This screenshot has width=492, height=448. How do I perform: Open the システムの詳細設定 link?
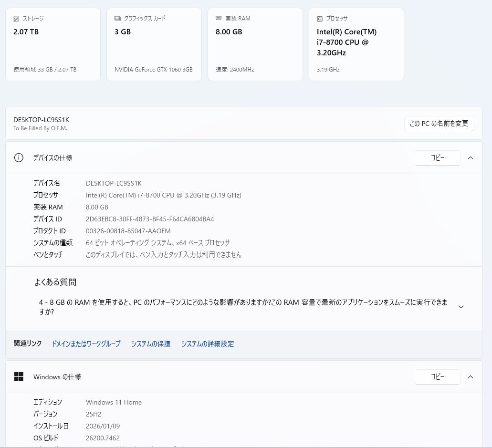click(x=208, y=344)
